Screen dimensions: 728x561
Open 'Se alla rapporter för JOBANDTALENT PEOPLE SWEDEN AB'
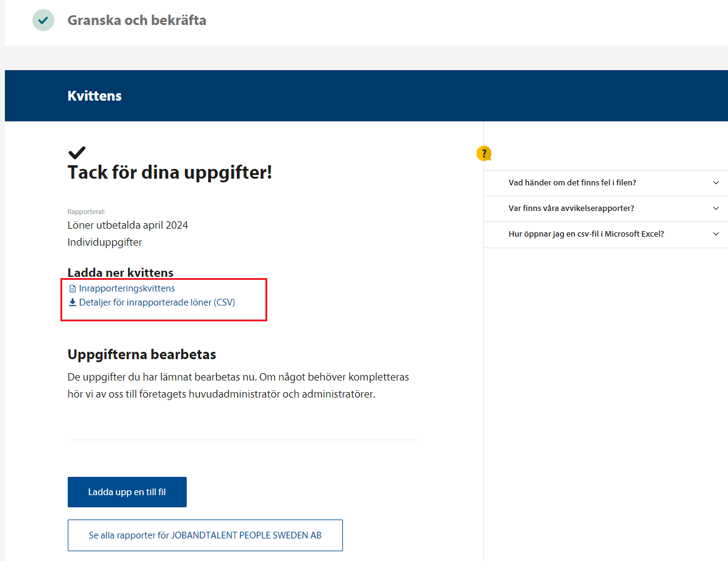pos(205,535)
